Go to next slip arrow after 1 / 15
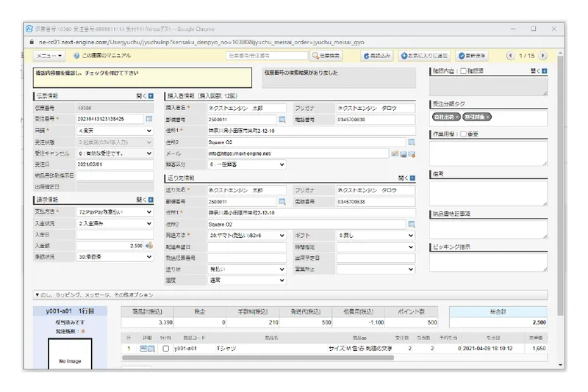 pos(542,56)
